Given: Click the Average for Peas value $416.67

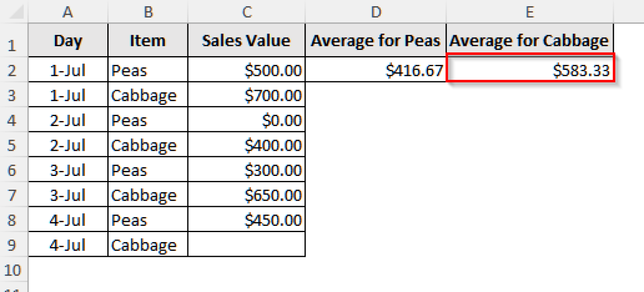Looking at the screenshot, I should tap(376, 70).
